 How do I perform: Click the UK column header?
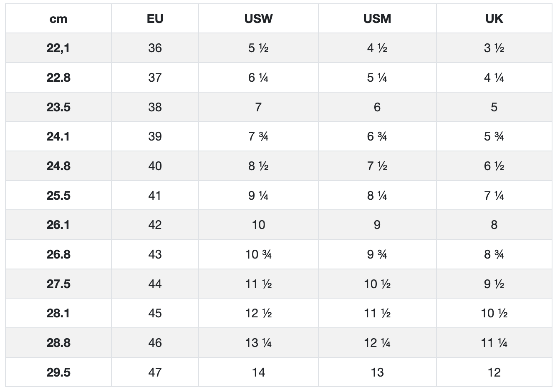point(494,19)
